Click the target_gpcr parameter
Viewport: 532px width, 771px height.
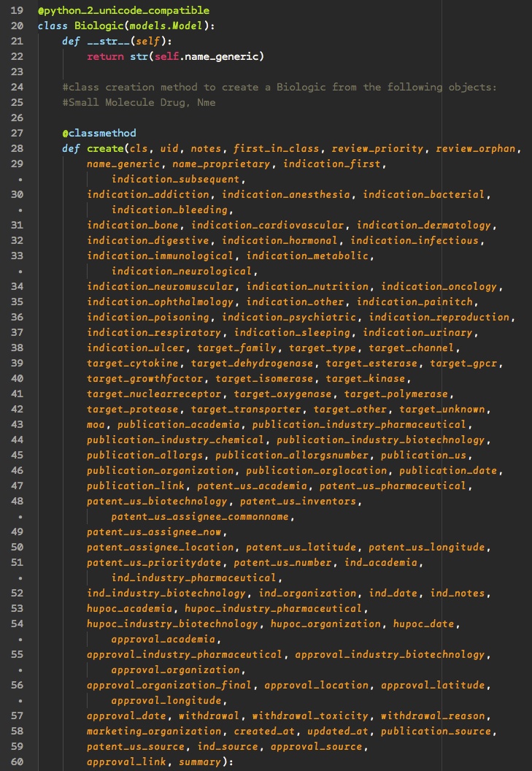coord(463,363)
